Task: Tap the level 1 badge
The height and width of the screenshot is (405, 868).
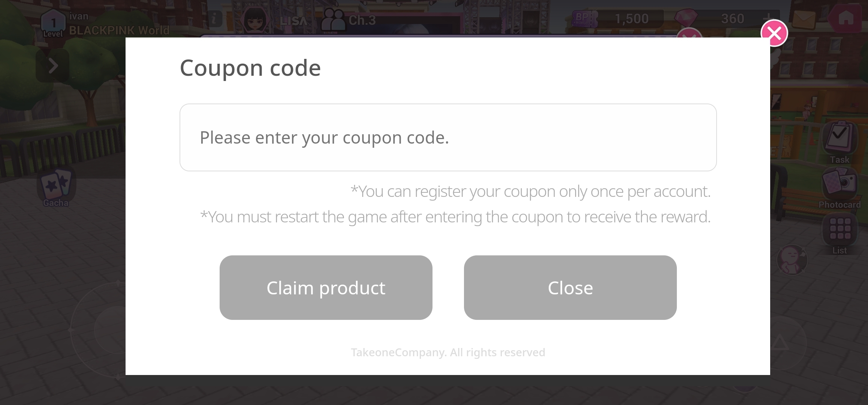Action: coord(53,23)
